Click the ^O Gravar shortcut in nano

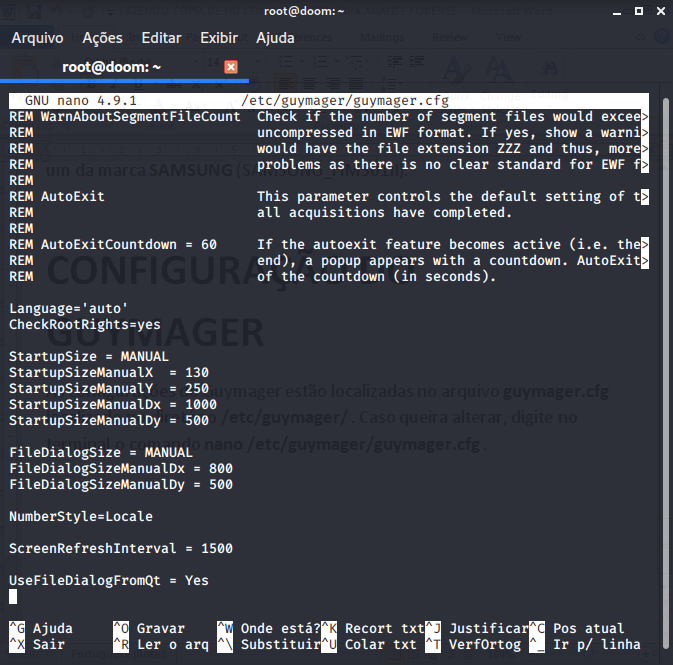tap(148, 629)
